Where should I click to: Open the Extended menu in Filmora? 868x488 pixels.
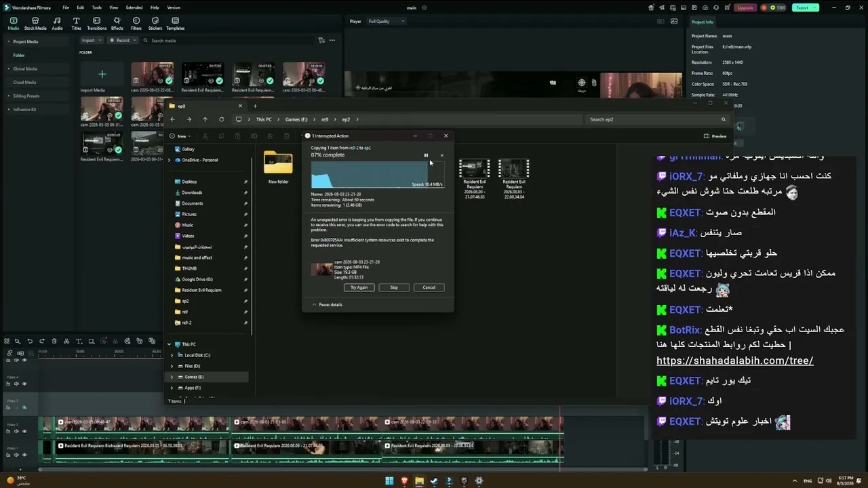(x=134, y=7)
